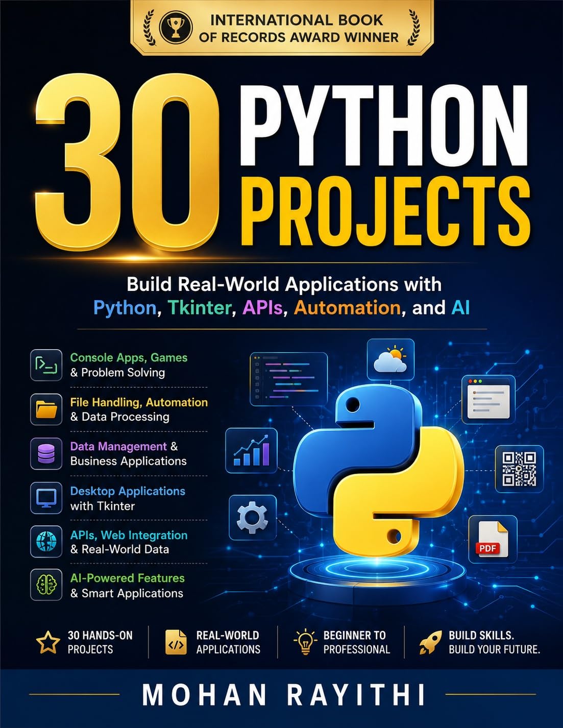Click the text REAL-WORLD APPLICATIONS
Screen dimensions: 563x728
(x=228, y=642)
